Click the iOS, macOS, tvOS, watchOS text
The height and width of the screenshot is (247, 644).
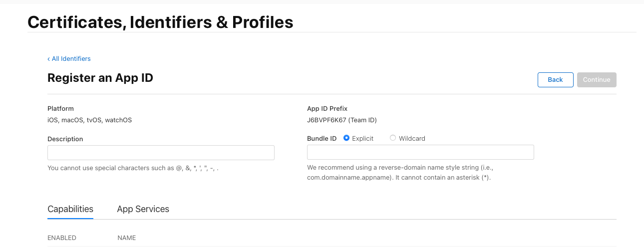(x=89, y=120)
